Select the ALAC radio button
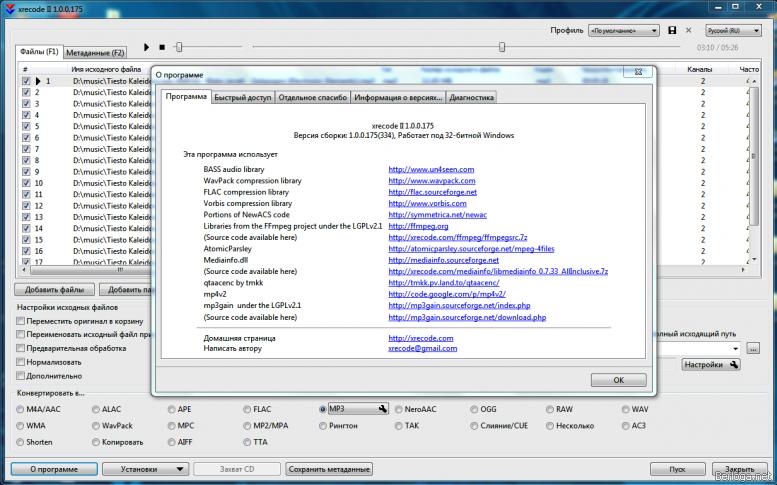 [x=96, y=409]
